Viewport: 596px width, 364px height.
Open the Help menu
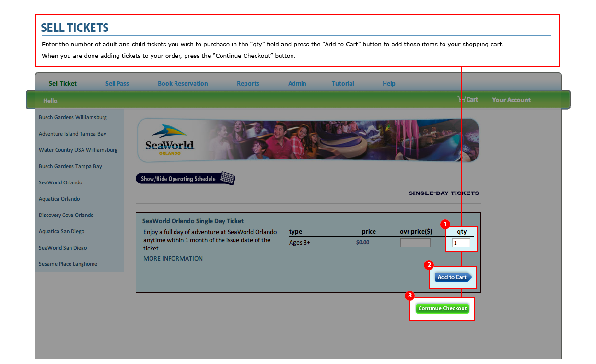tap(389, 83)
